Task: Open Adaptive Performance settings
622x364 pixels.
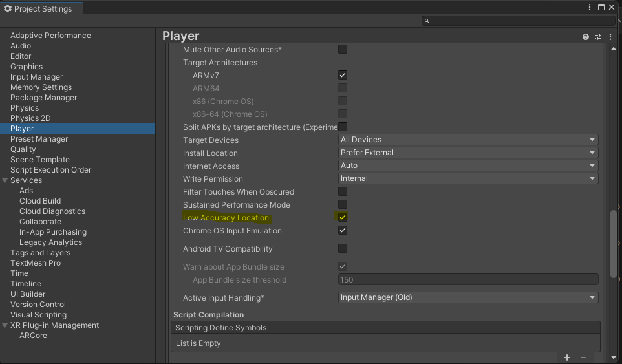Action: pos(50,36)
